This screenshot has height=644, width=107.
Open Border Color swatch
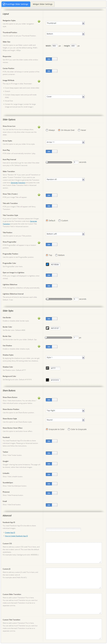pos(47,328)
